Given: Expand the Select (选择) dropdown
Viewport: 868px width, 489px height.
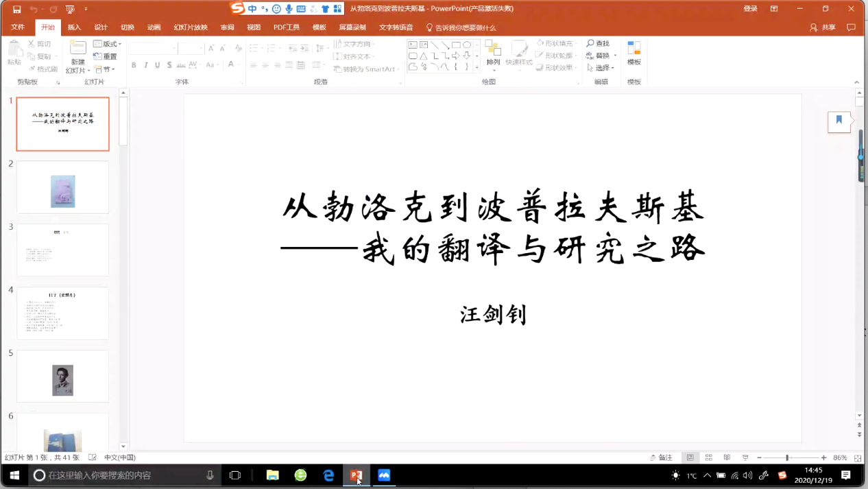Looking at the screenshot, I should 601,68.
